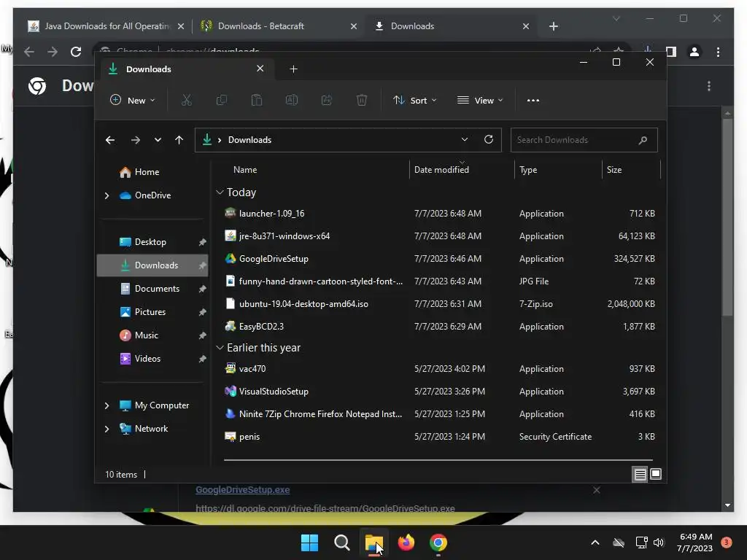Image resolution: width=747 pixels, height=560 pixels.
Task: Click File Explorer icon in taskbar
Action: (374, 542)
